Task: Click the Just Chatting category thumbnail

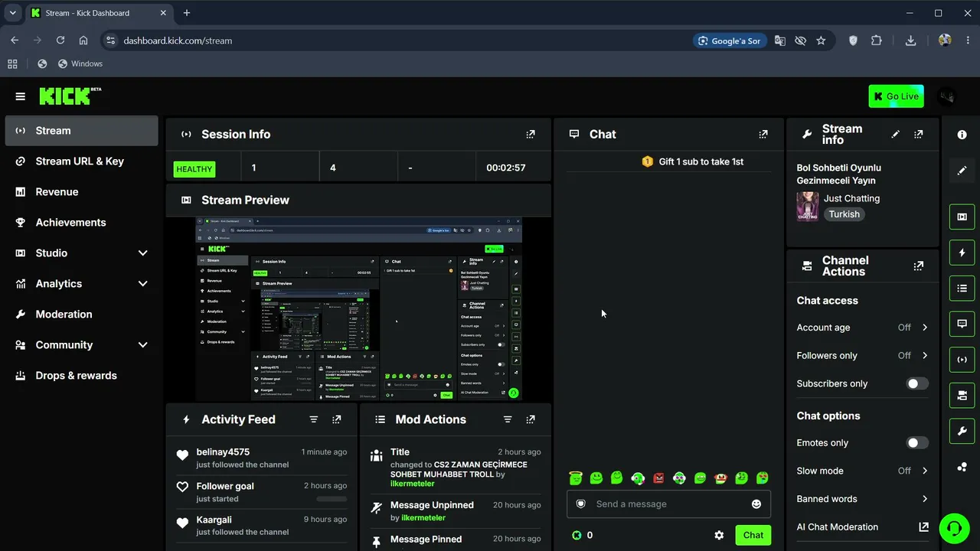Action: tap(808, 207)
